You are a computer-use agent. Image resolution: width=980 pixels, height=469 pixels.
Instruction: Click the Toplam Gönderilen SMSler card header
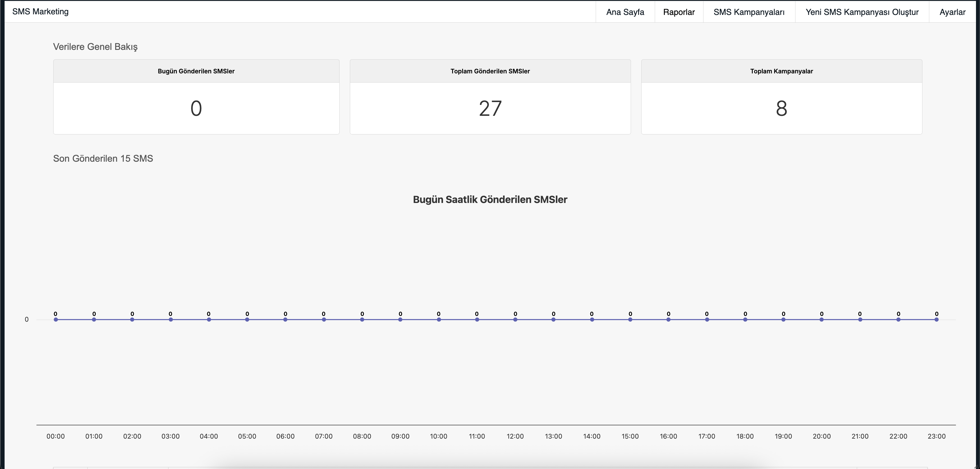(490, 71)
